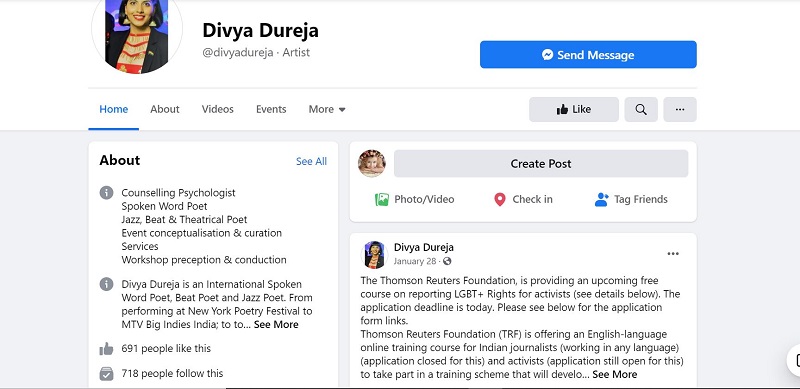This screenshot has width=800, height=389.
Task: Like the Divya Dureja page
Action: 573,109
